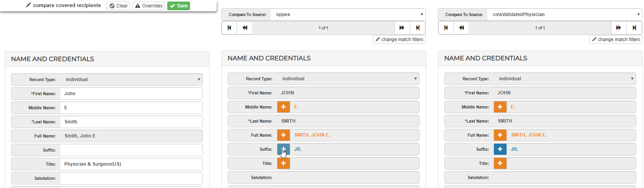Click the orange plus beside nppes Full Name
The width and height of the screenshot is (644, 188).
click(283, 135)
